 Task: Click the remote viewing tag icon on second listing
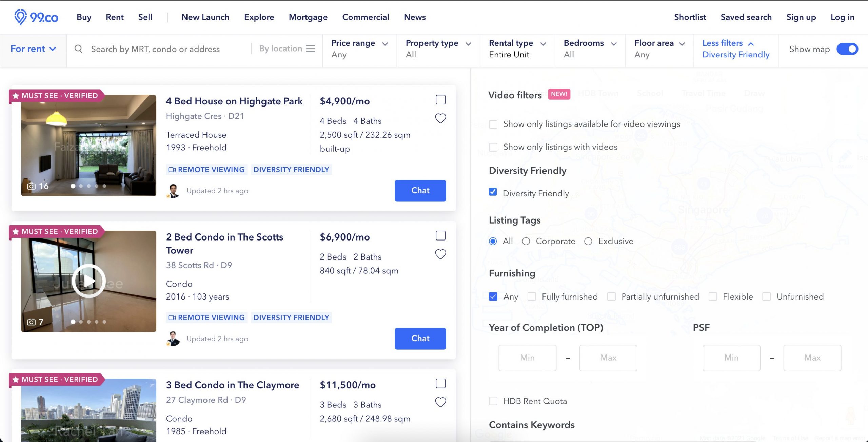tap(172, 317)
